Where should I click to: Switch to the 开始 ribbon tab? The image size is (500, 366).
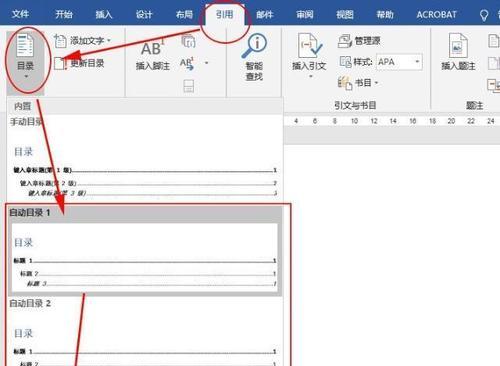tap(64, 14)
